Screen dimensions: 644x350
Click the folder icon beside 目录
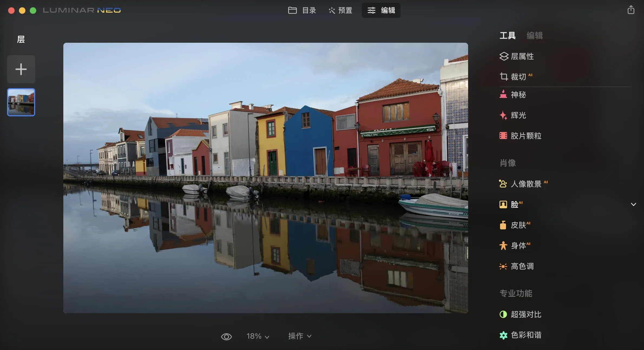292,10
